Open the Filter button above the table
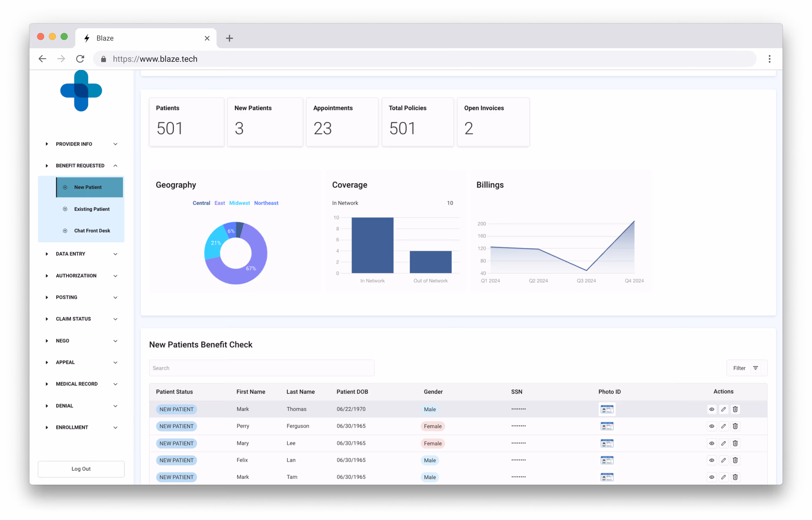Viewport: 812px width, 520px height. pyautogui.click(x=746, y=368)
